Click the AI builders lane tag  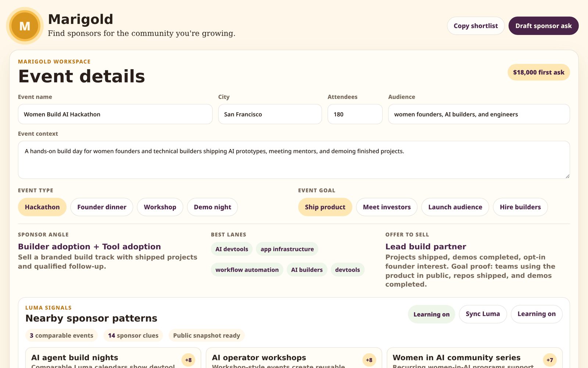tap(307, 270)
